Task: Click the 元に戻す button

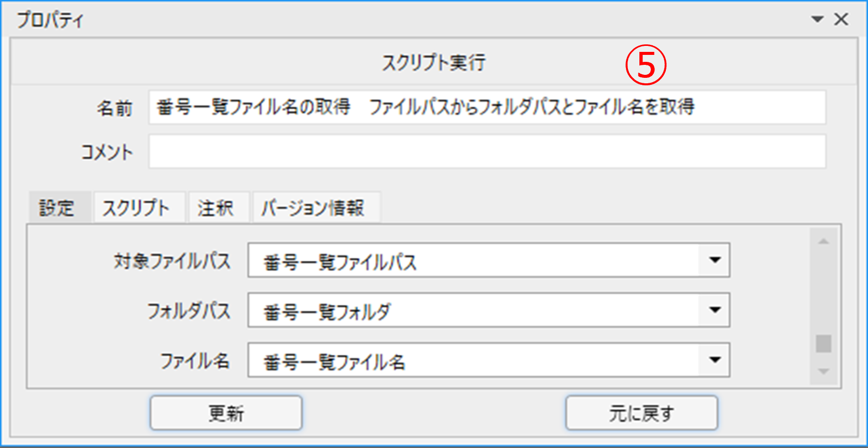Action: [x=641, y=413]
